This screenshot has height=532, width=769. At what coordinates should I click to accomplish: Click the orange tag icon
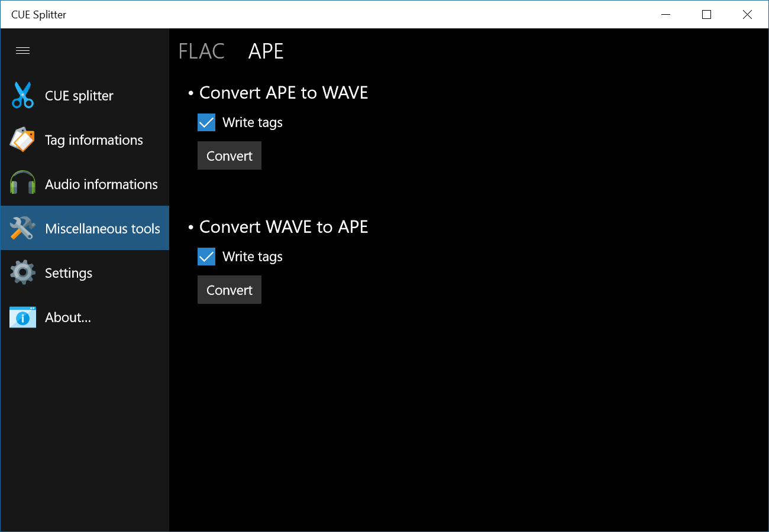22,140
